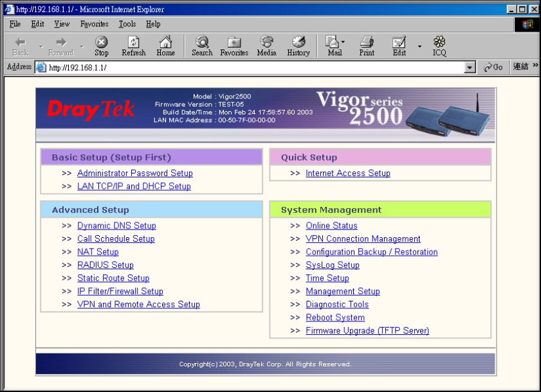Open the Back history dropdown arrow
This screenshot has height=392, width=541.
(41, 46)
